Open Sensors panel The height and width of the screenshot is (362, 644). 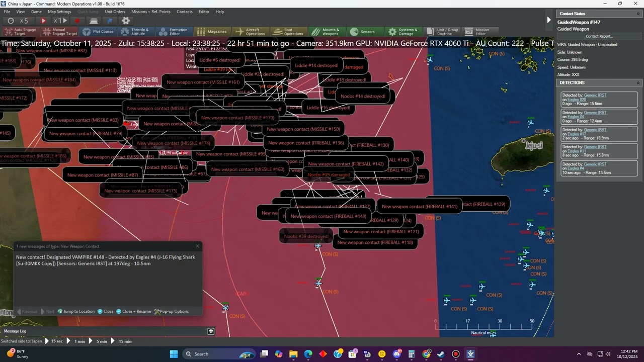pyautogui.click(x=363, y=32)
